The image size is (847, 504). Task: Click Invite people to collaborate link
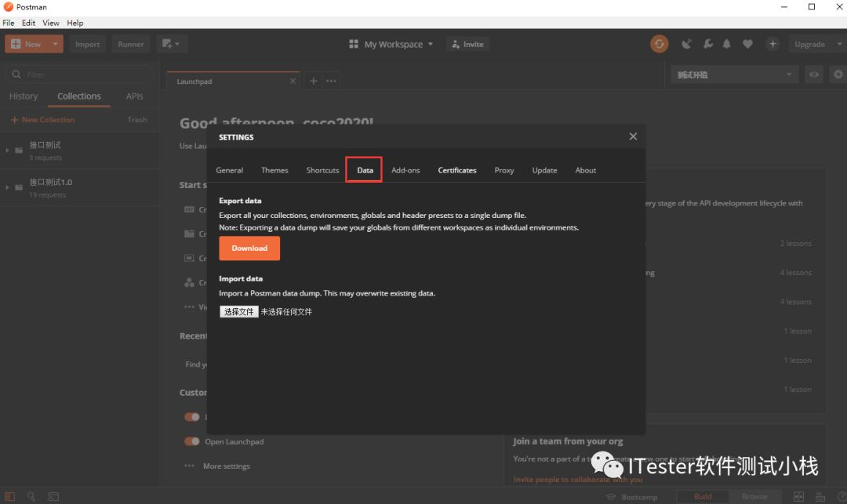(x=577, y=480)
